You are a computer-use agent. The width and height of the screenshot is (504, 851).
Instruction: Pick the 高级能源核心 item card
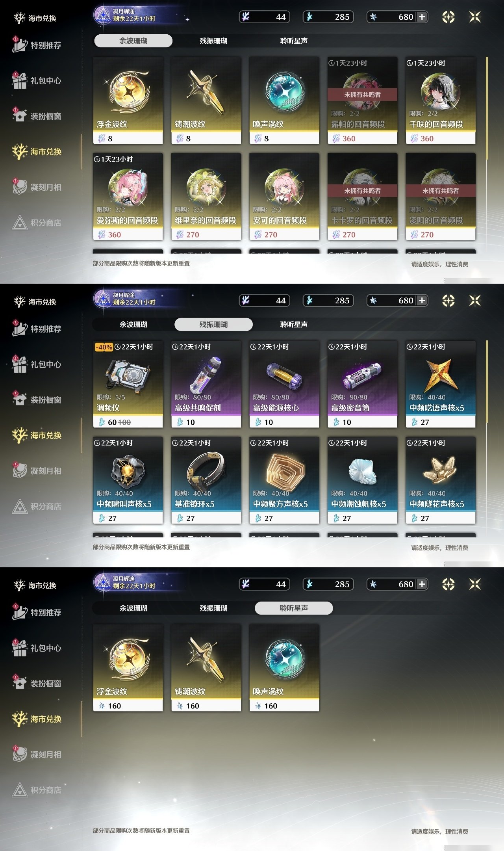click(x=284, y=384)
